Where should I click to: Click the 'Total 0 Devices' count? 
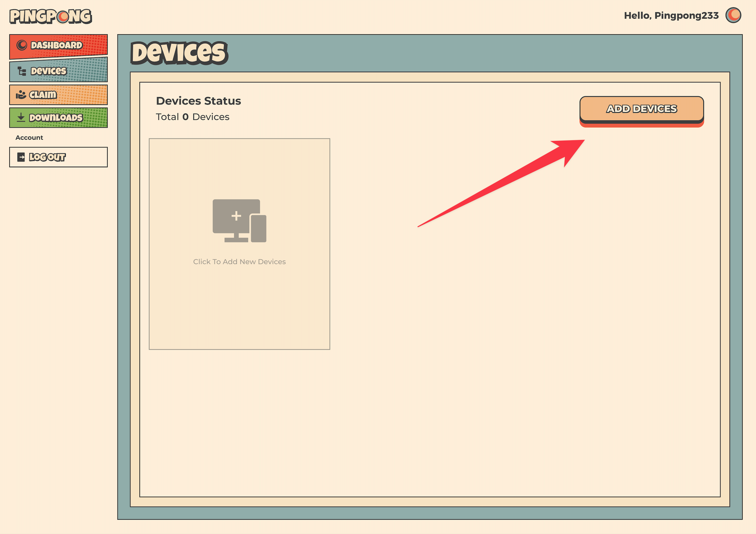[193, 117]
